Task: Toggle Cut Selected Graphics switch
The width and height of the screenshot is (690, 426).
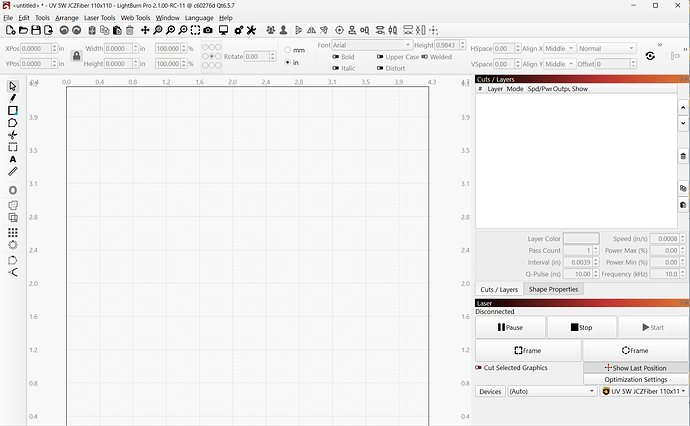Action: coord(478,367)
